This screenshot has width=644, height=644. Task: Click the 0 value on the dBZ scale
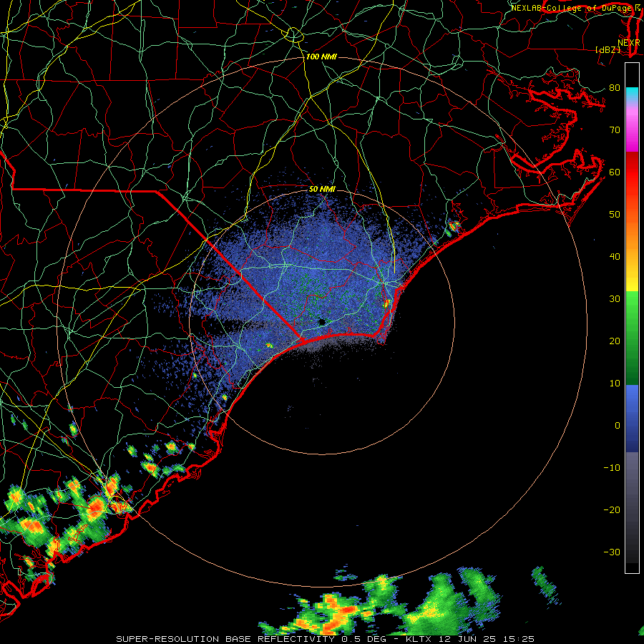coord(618,426)
